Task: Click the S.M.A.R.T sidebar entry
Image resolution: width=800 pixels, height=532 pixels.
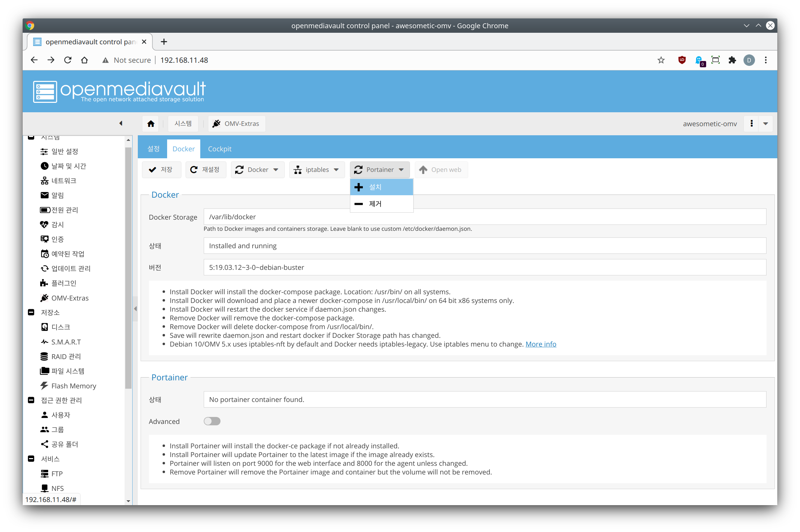Action: 66,342
